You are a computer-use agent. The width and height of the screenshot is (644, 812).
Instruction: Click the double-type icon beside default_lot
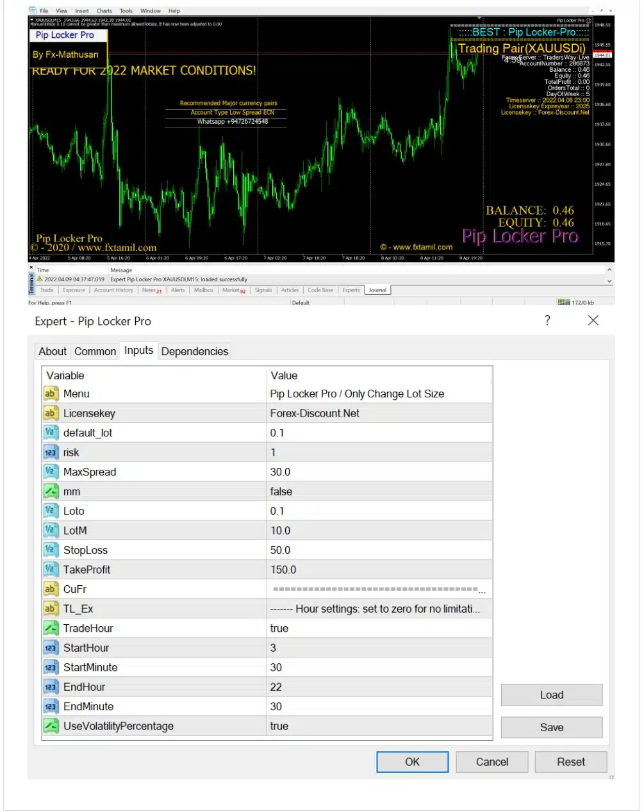pyautogui.click(x=50, y=433)
